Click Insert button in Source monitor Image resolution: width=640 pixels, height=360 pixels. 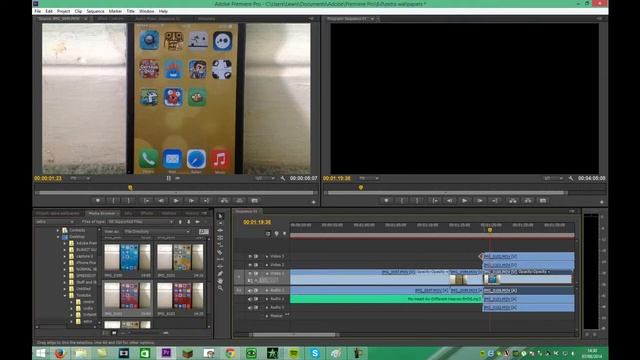224,200
